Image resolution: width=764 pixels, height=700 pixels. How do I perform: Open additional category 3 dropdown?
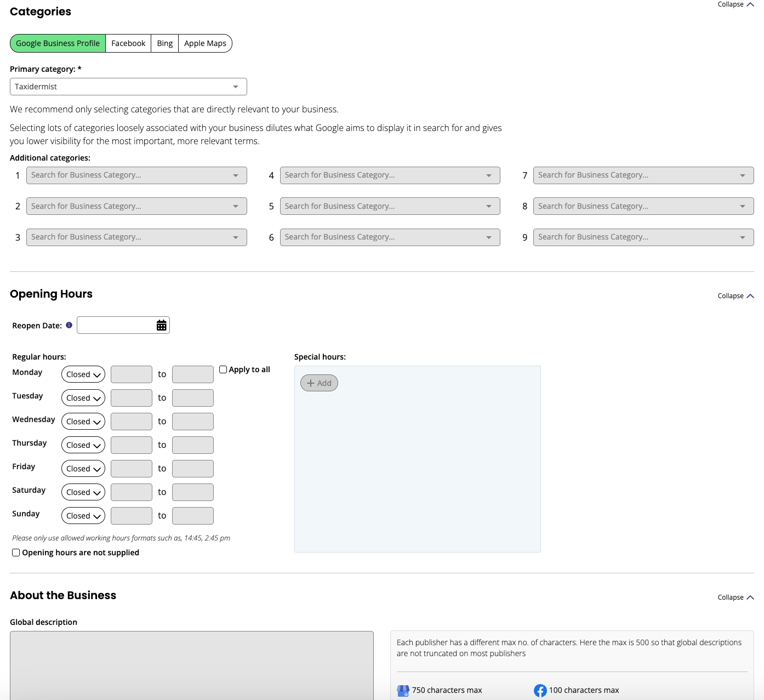136,237
